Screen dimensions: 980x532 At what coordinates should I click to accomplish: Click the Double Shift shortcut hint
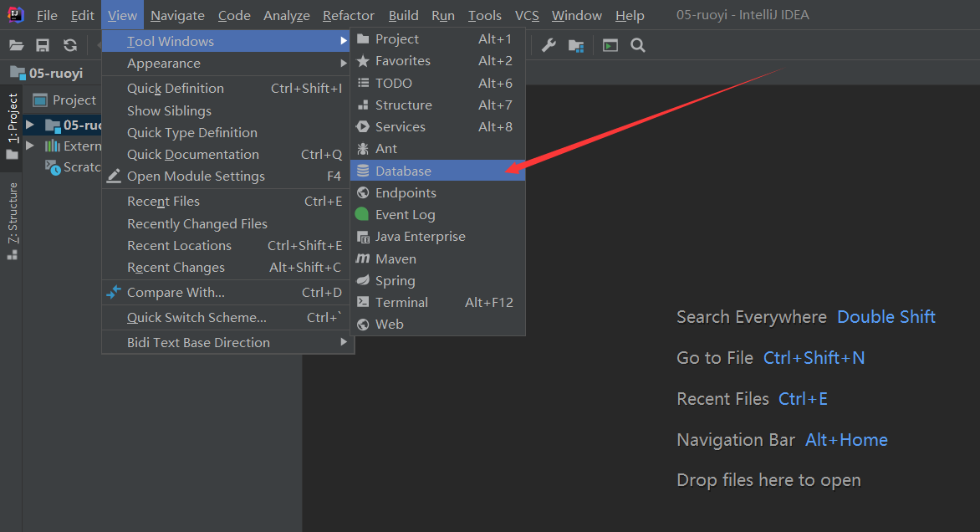[886, 317]
